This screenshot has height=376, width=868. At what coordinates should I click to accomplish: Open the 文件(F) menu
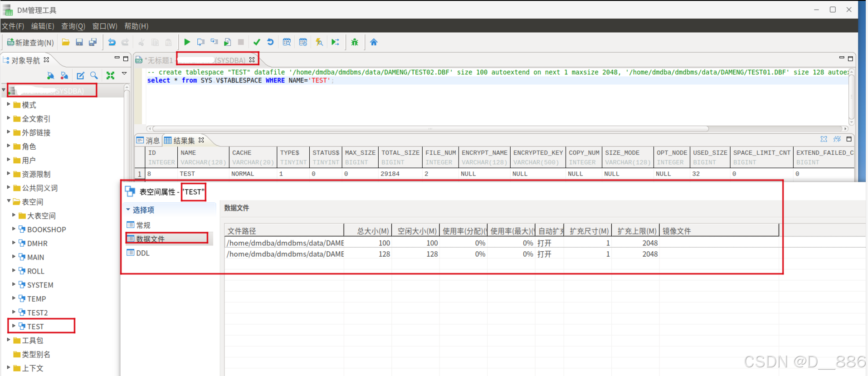pyautogui.click(x=13, y=26)
